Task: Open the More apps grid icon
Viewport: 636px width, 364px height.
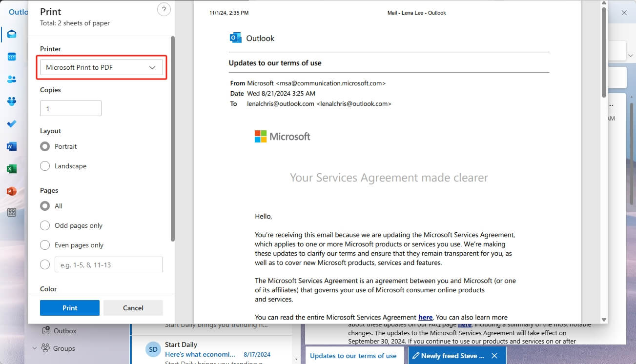Action: [x=12, y=212]
